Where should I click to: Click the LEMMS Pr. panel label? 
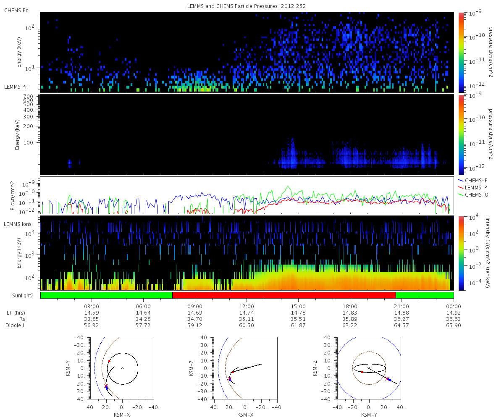(x=16, y=87)
